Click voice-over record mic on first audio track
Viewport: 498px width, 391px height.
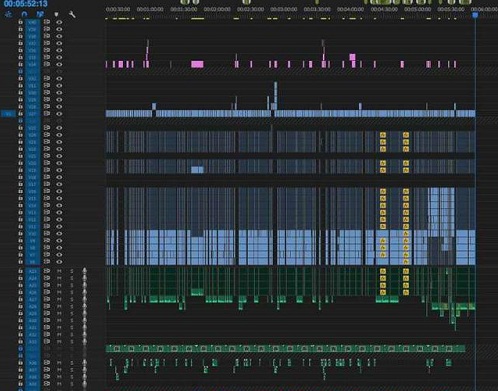[x=84, y=271]
